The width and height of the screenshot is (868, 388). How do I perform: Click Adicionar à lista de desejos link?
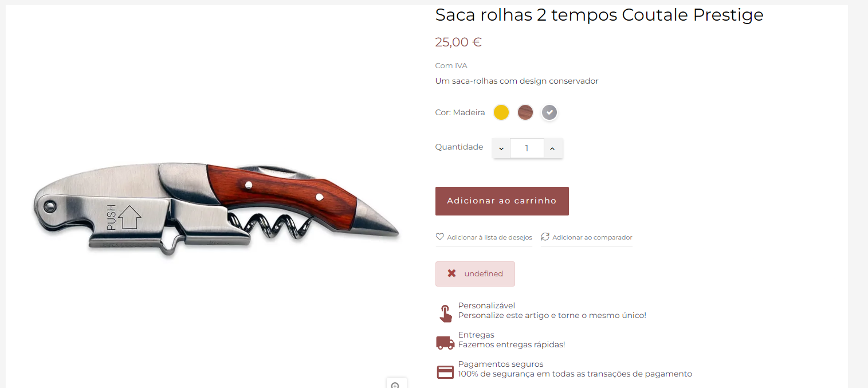489,237
